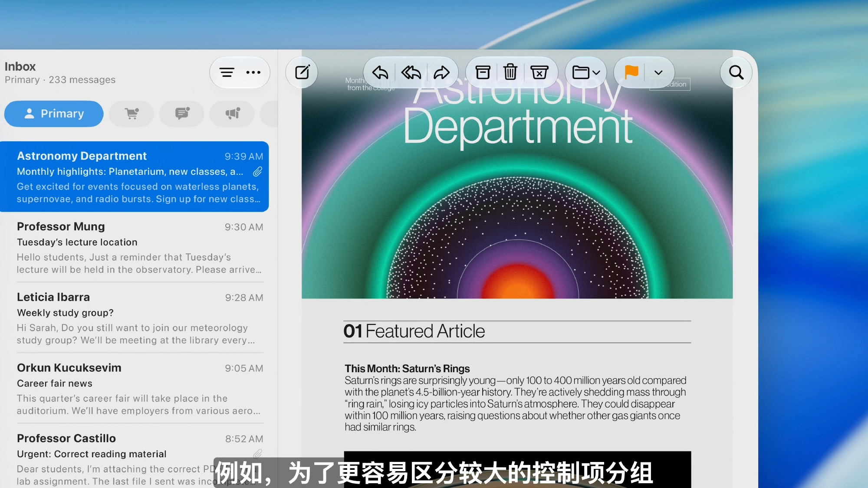Flag the message with orange flag
This screenshot has width=868, height=488.
tap(631, 72)
